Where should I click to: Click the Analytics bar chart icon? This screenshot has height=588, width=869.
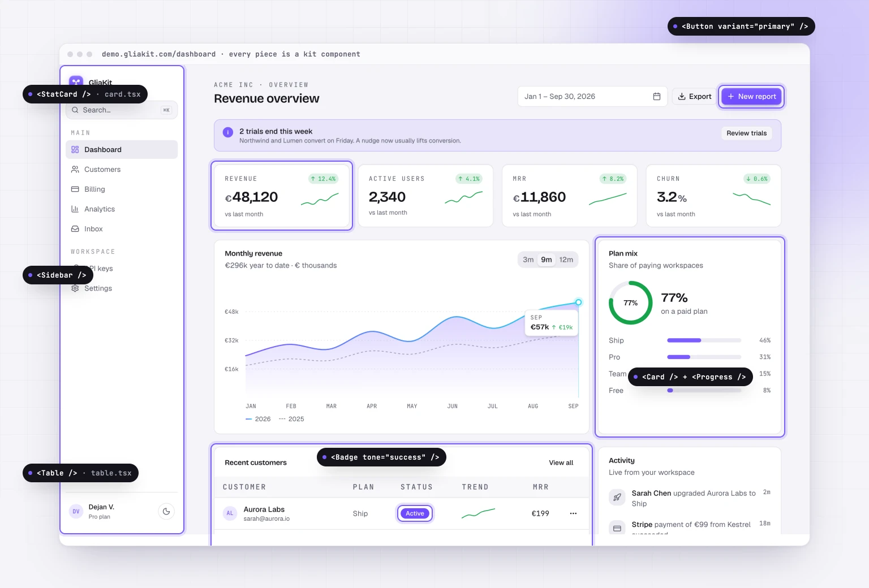pyautogui.click(x=75, y=209)
